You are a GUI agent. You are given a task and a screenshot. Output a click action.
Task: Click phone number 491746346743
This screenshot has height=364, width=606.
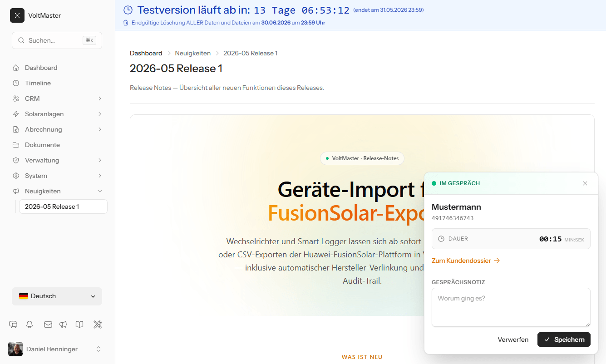coord(453,218)
